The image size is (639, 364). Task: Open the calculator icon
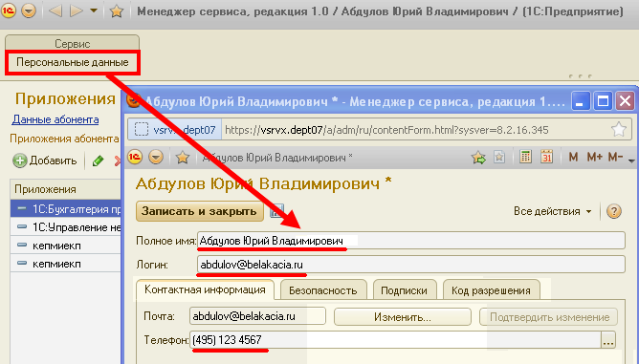point(525,157)
